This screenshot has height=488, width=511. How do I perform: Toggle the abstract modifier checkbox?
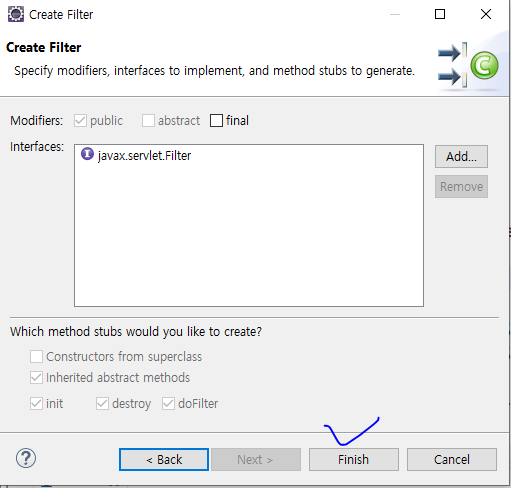148,121
